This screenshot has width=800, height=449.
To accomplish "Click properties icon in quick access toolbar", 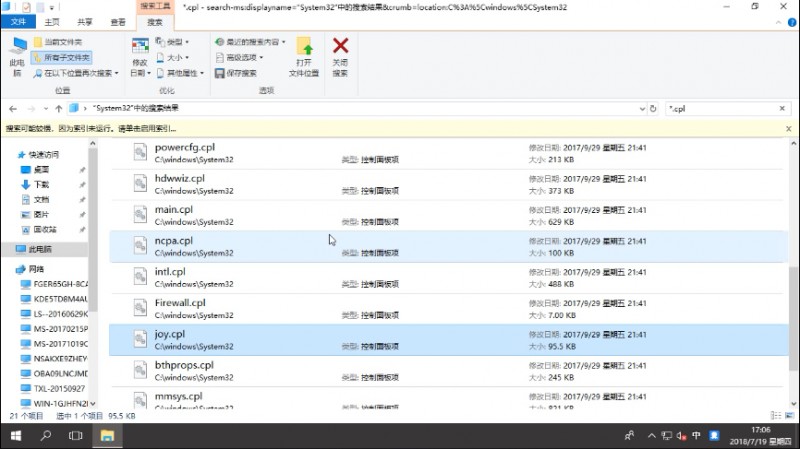I will [x=26, y=7].
